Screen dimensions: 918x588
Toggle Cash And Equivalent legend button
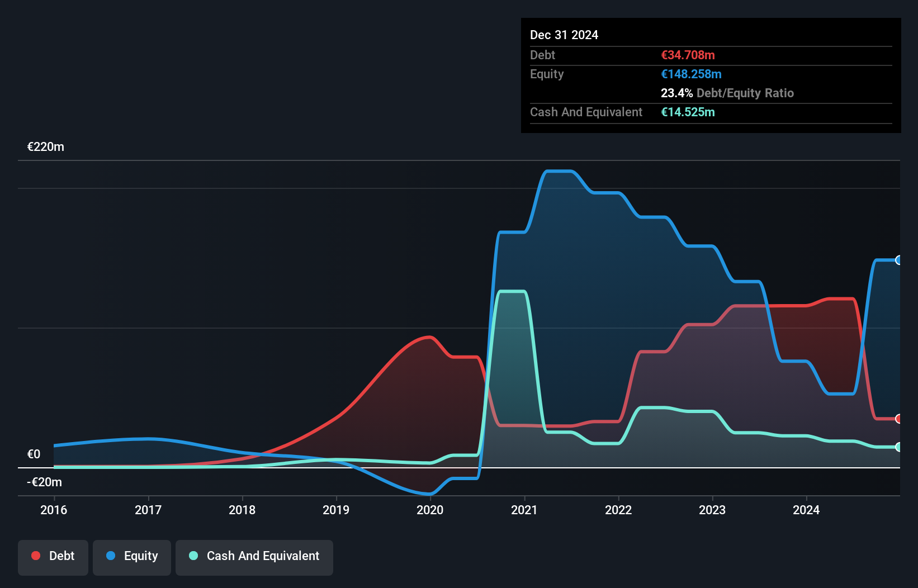point(254,557)
